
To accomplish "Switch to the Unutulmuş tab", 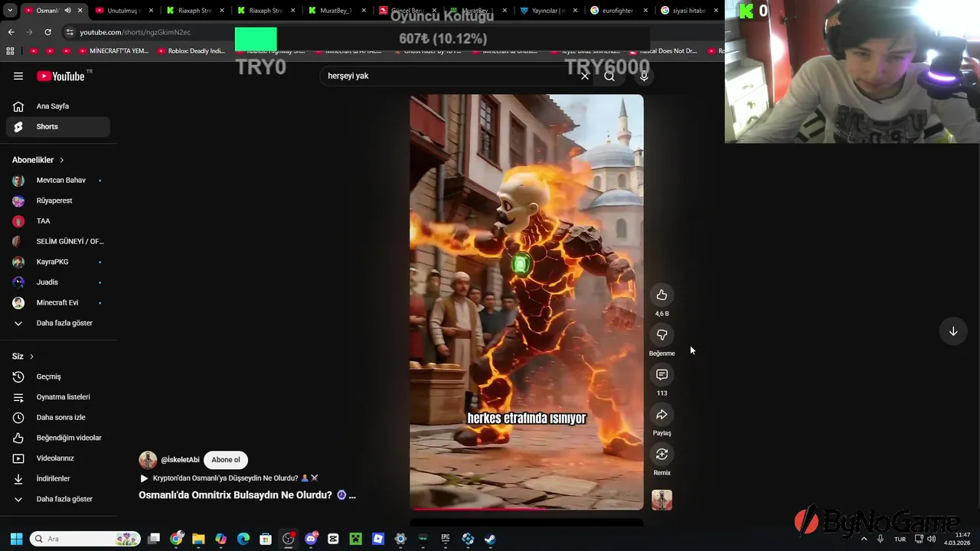I will pyautogui.click(x=122, y=11).
